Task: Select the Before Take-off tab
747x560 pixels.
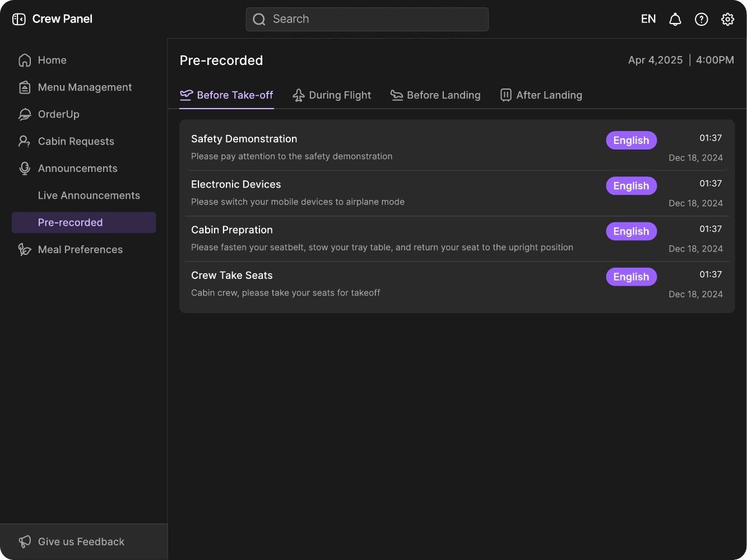Action: (226, 95)
